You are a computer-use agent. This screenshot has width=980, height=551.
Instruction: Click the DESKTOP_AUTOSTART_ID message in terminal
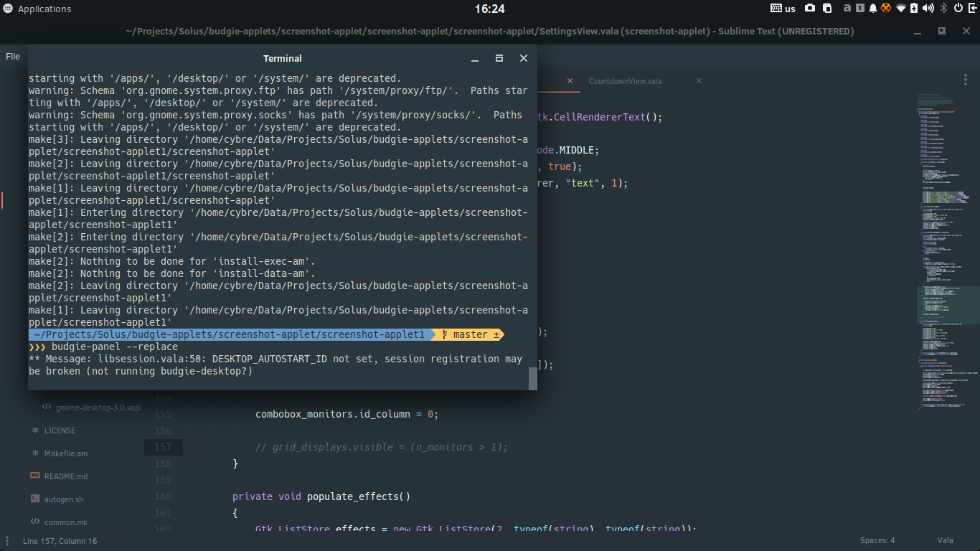tap(275, 365)
